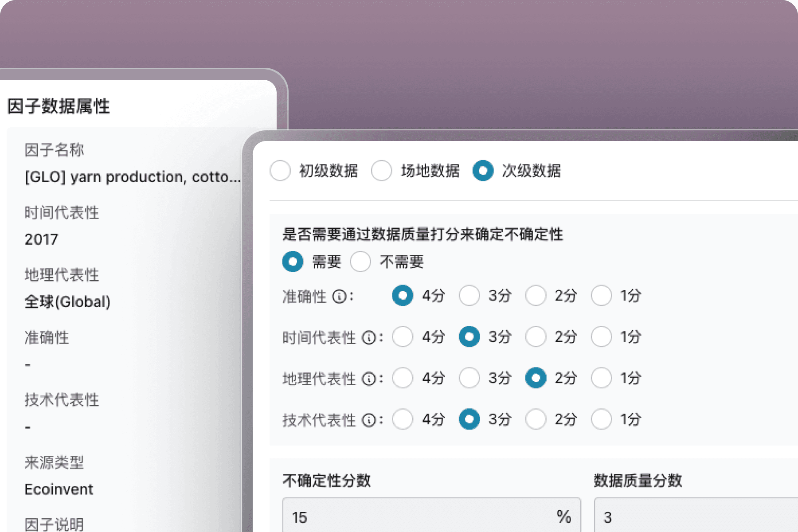Set 地理代表性 score to 1分
Screen dimensions: 798x532
click(x=602, y=378)
